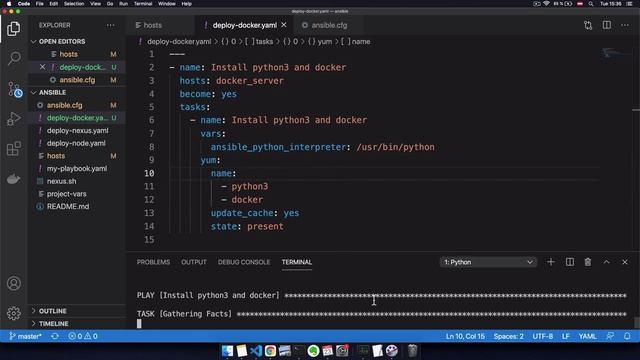Screen dimensions: 640x360
Task: Open the Manage gear icon
Action: coord(13,313)
